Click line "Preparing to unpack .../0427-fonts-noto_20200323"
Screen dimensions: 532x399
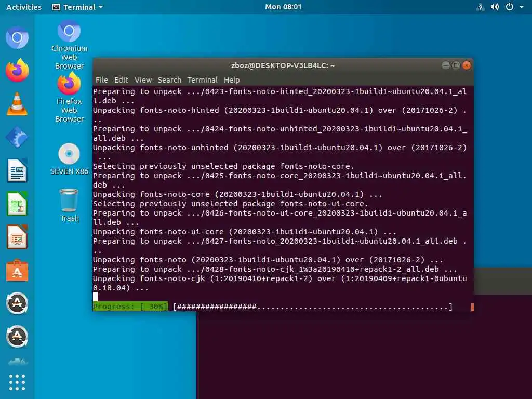(x=280, y=246)
